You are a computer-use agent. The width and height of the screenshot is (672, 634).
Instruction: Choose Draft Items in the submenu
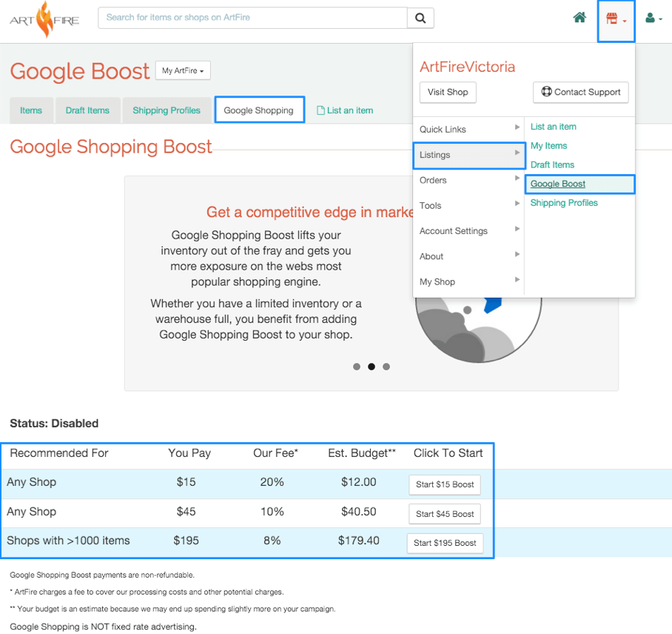pyautogui.click(x=552, y=164)
